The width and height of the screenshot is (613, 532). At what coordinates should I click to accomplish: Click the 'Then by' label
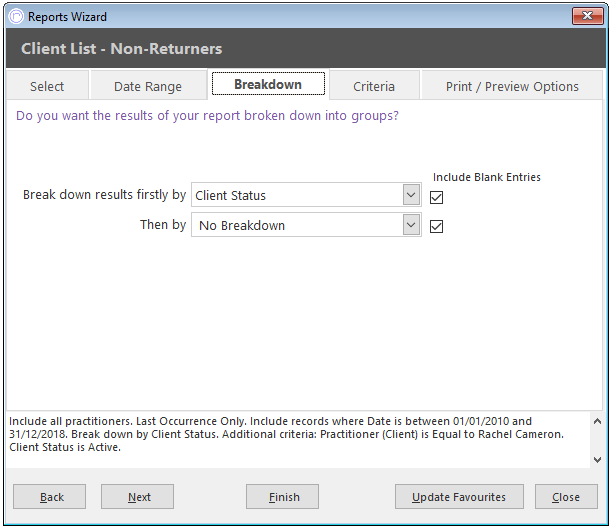(x=163, y=225)
